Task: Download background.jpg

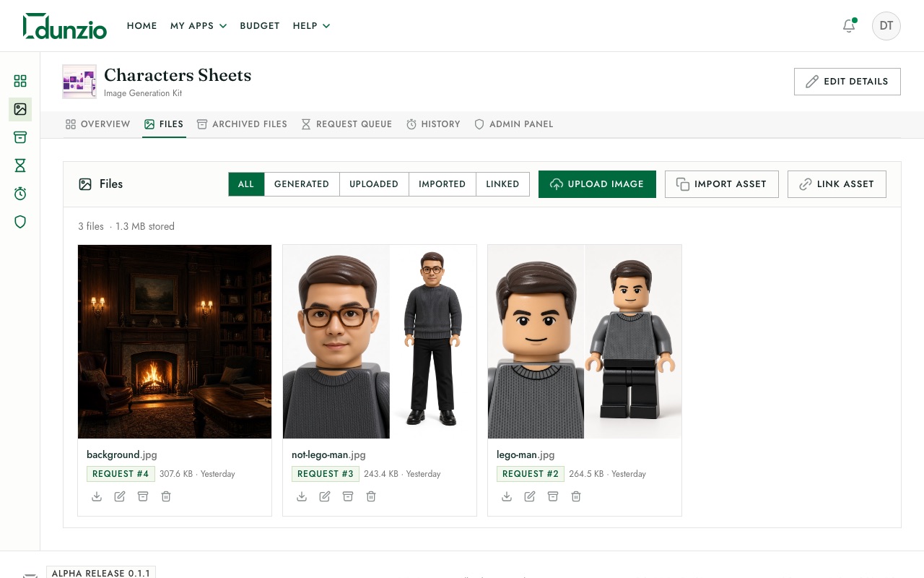Action: tap(97, 496)
